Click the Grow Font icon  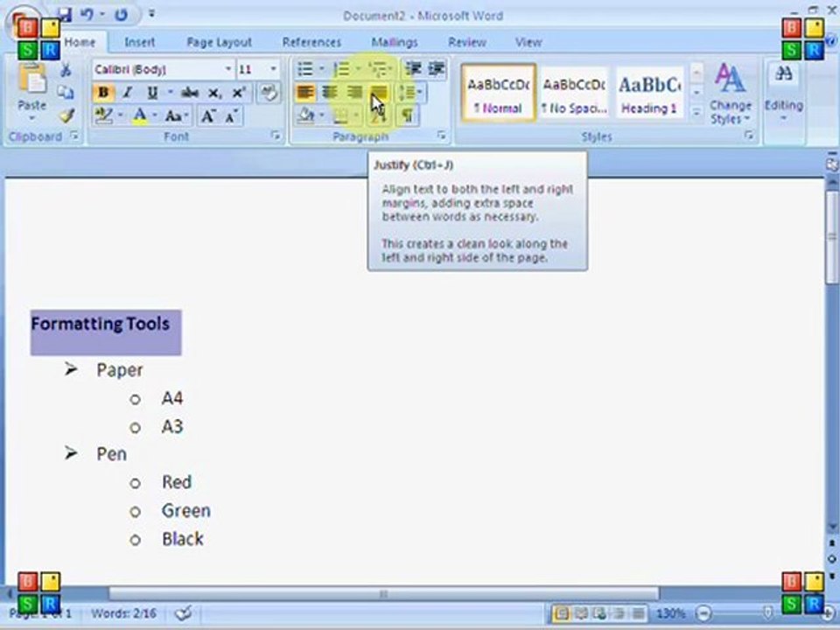click(208, 115)
